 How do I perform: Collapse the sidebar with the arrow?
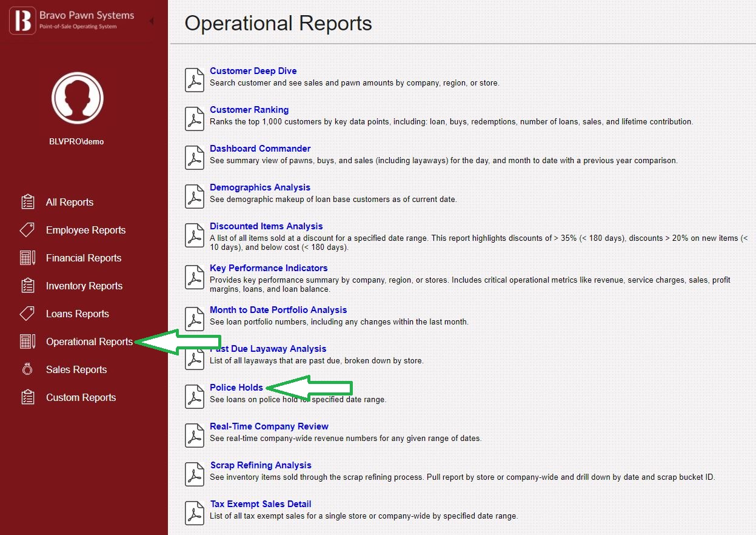point(151,21)
